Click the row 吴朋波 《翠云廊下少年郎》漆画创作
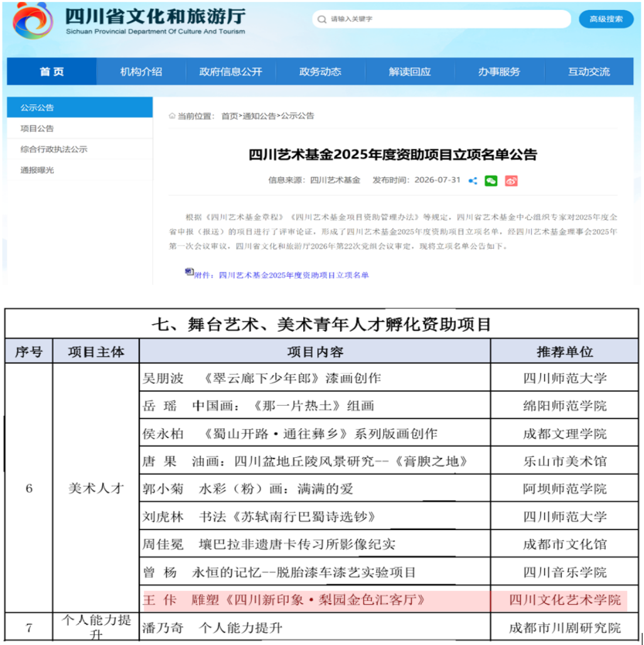 [x=315, y=378]
